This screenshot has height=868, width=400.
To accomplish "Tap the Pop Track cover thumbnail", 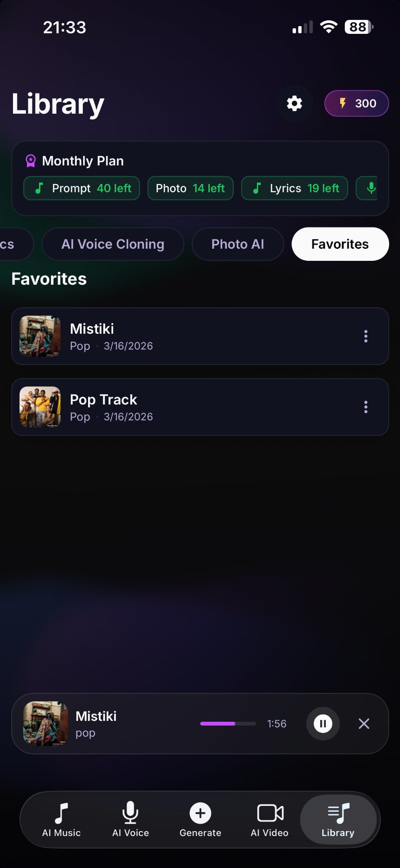I will tap(40, 407).
